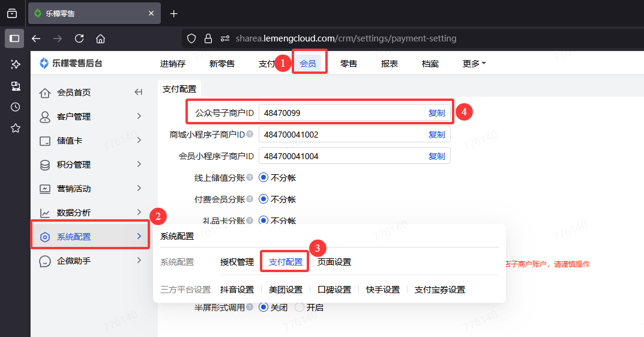Switch to the 支付配置 page tab
644x337 pixels.
click(x=179, y=89)
